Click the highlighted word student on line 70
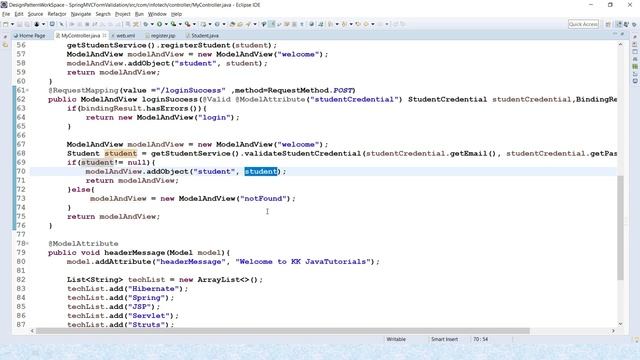Image resolution: width=640 pixels, height=360 pixels. pos(261,171)
